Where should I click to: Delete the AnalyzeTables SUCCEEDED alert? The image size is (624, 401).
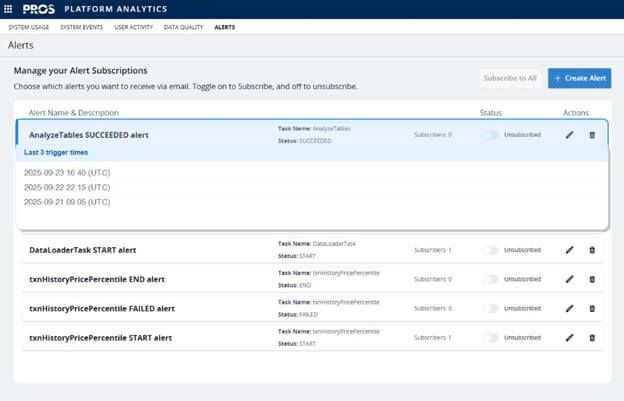[592, 134]
